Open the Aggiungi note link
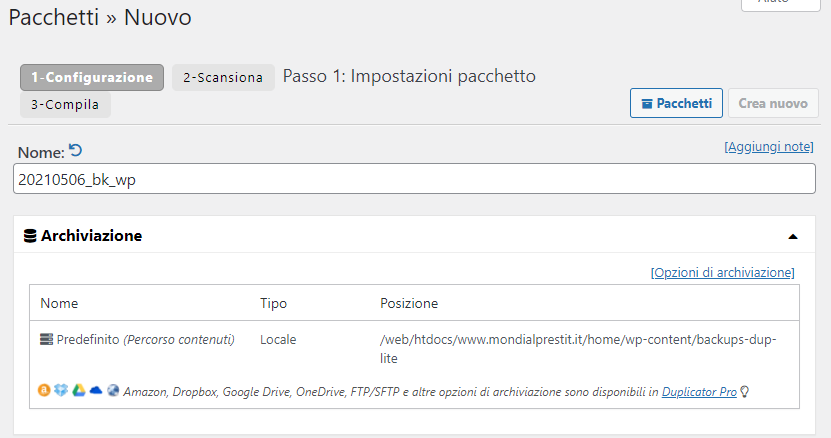Image resolution: width=831 pixels, height=438 pixels. pos(768,147)
